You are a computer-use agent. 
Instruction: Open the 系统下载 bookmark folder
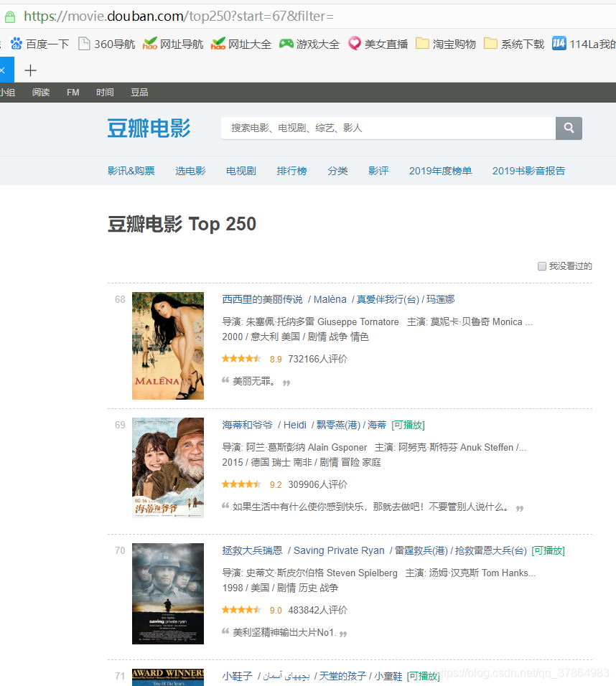click(x=514, y=44)
